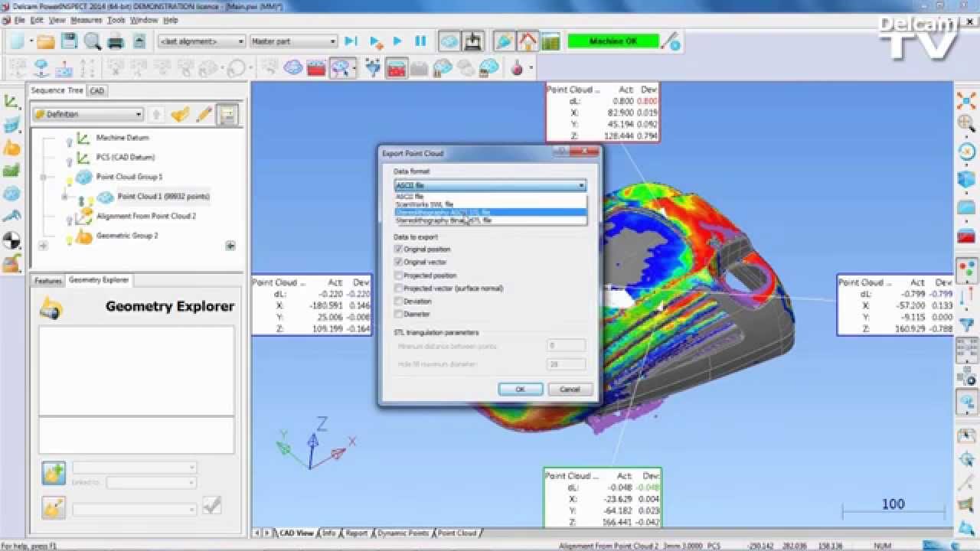980x551 pixels.
Task: Switch to the Report view tab
Action: click(356, 533)
